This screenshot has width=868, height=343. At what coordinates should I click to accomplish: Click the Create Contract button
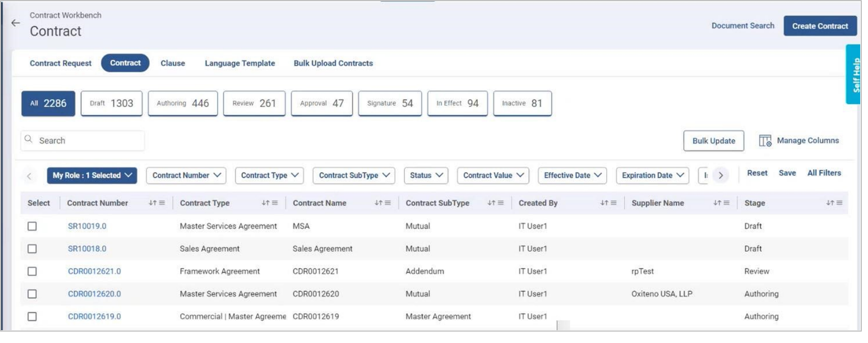click(x=820, y=26)
